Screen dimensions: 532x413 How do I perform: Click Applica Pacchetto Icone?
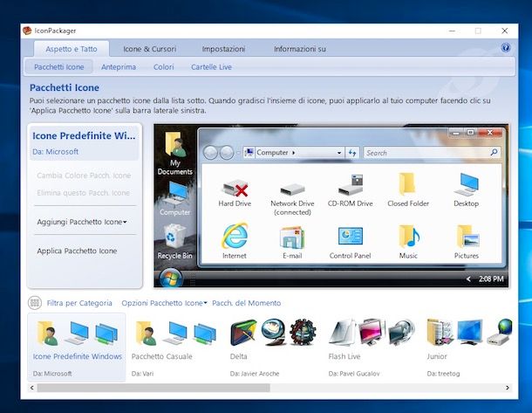click(77, 251)
